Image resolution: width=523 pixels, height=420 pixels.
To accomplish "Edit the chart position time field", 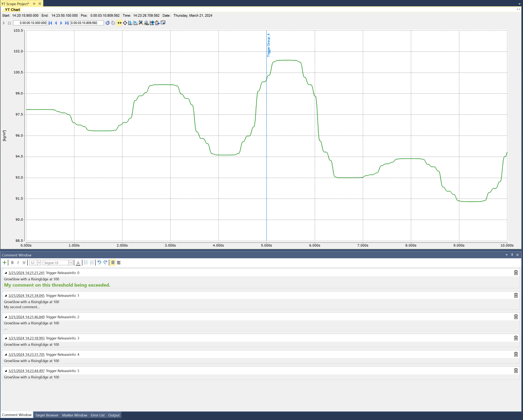I will tap(87, 23).
